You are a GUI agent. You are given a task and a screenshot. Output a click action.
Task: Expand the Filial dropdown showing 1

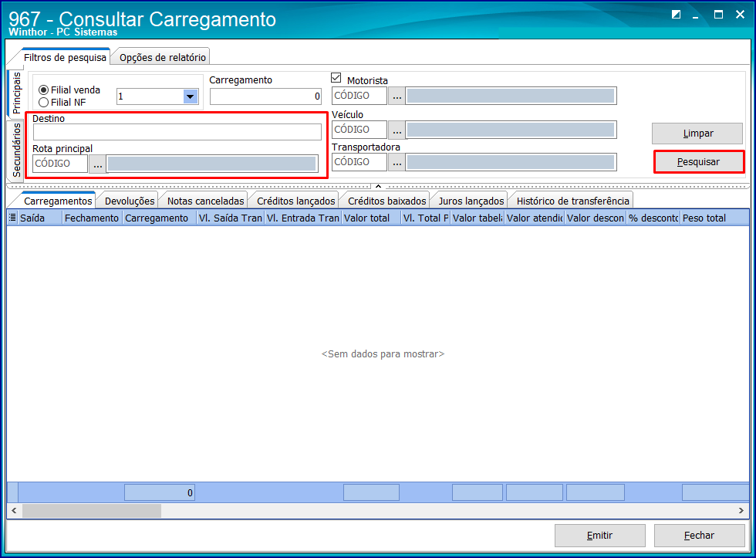[x=191, y=96]
